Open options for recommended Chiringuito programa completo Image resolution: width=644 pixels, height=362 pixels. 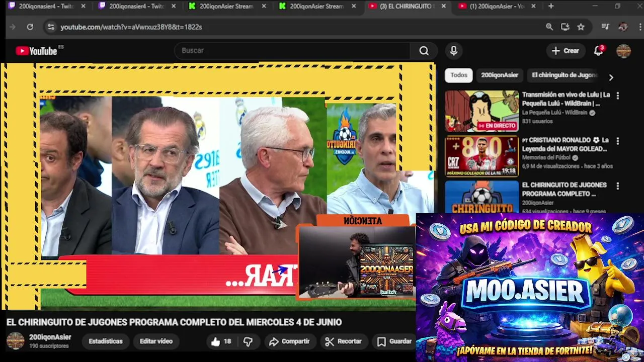tap(618, 186)
